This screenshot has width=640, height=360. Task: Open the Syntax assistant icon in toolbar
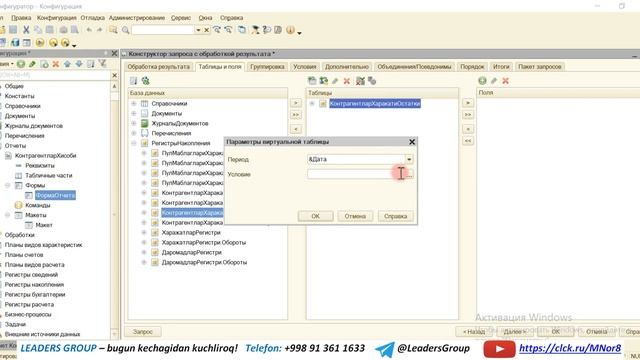click(256, 30)
